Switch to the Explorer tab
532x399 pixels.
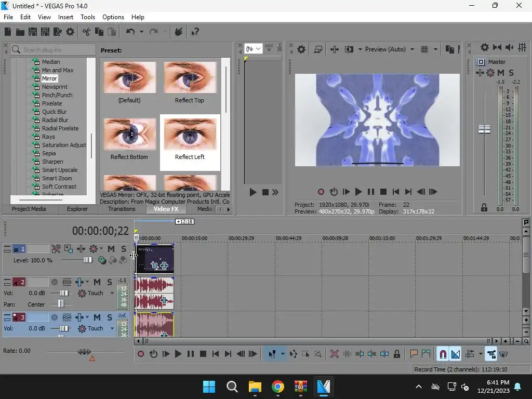click(77, 209)
